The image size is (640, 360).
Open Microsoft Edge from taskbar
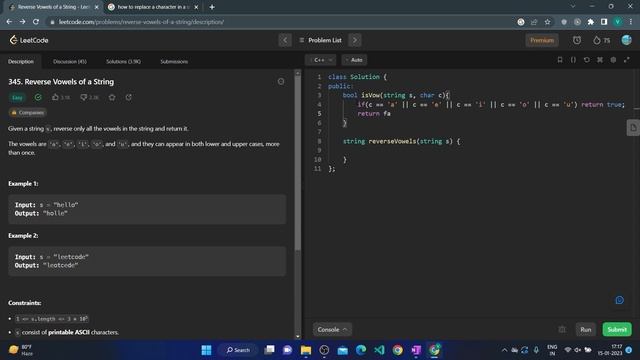[361, 350]
